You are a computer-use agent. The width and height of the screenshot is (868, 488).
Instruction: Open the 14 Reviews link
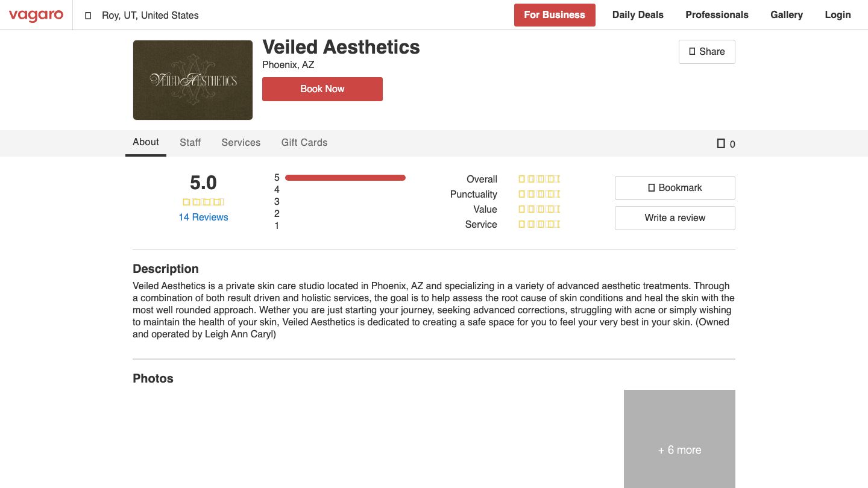203,217
